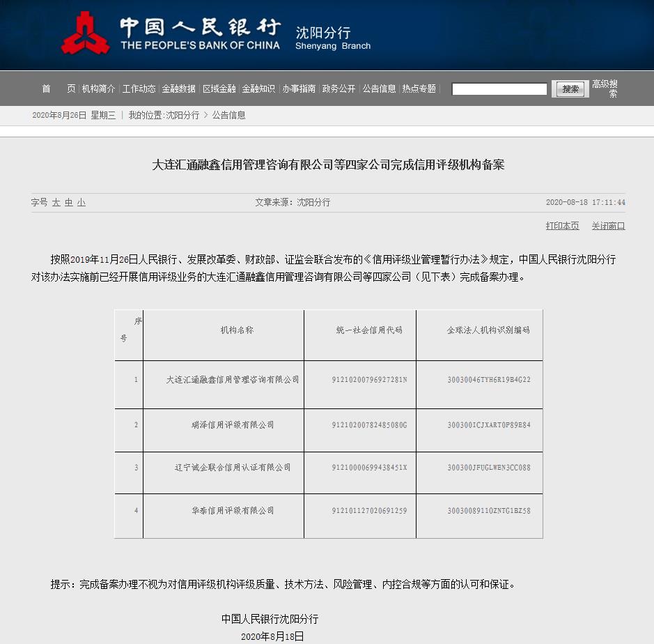Select cell 大连汇通融鑫信用管理咨询有限公司
Screen dimensions: 654x644
coord(233,380)
